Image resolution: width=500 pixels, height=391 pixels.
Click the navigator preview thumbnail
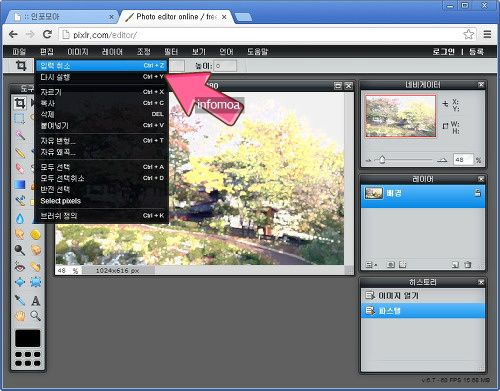400,116
